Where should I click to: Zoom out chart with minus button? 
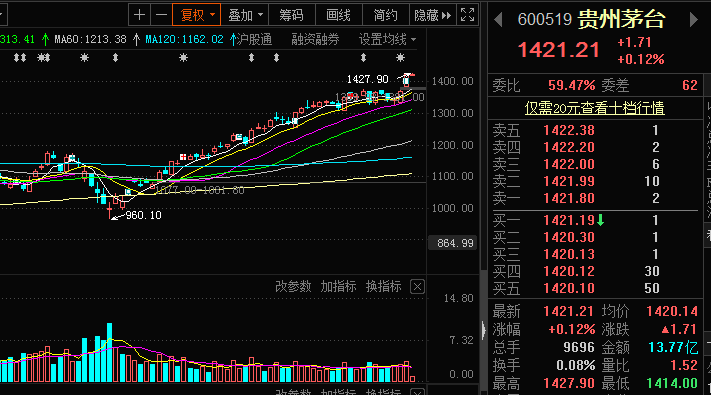point(161,15)
